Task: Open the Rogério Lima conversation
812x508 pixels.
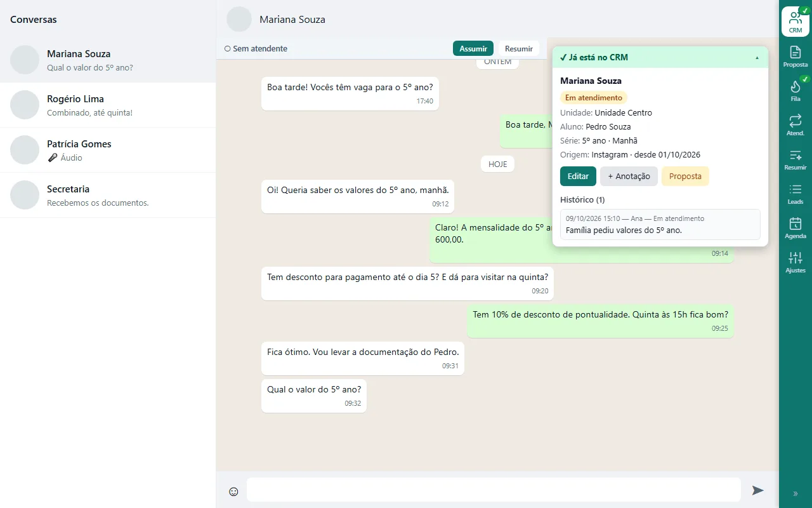Action: pos(108,105)
